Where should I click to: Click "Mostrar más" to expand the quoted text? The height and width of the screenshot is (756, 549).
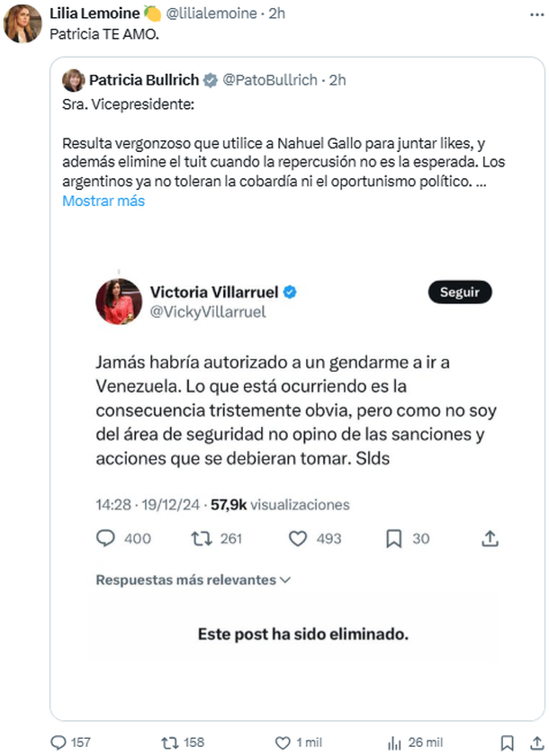click(103, 201)
